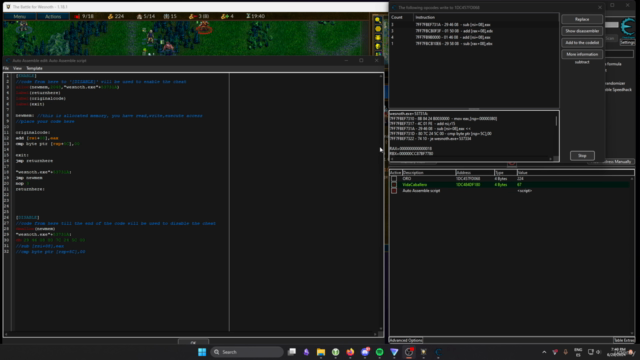The image size is (640, 360).
Task: Click the [ENABLE] line in the script editor
Action: click(x=26, y=76)
